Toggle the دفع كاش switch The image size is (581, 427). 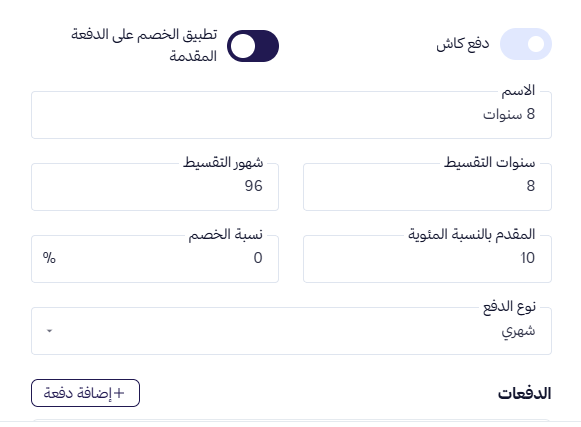pos(525,44)
